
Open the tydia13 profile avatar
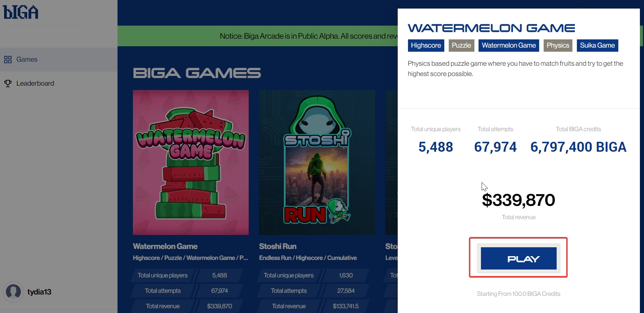[x=13, y=292]
